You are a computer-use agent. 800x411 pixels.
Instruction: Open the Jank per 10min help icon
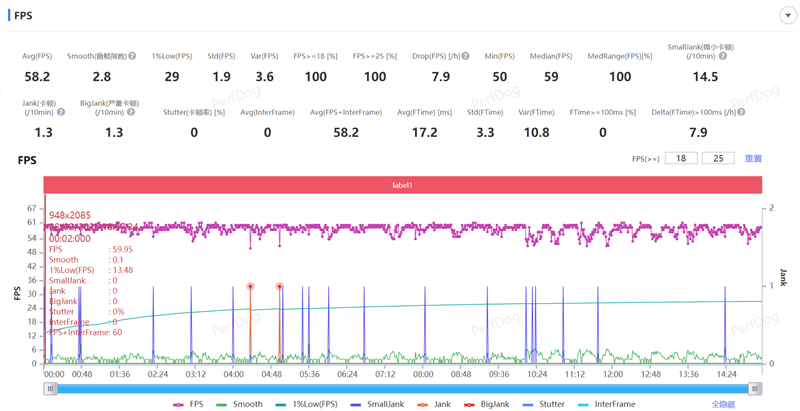pos(61,112)
